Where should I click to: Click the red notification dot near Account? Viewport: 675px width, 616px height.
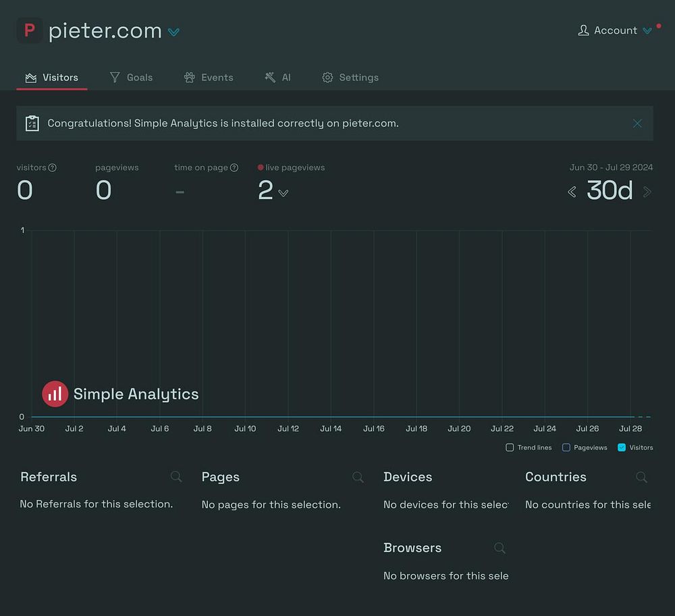pyautogui.click(x=659, y=26)
